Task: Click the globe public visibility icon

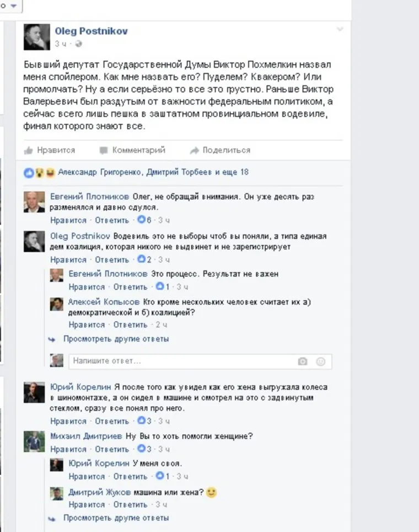Action: pos(78,44)
